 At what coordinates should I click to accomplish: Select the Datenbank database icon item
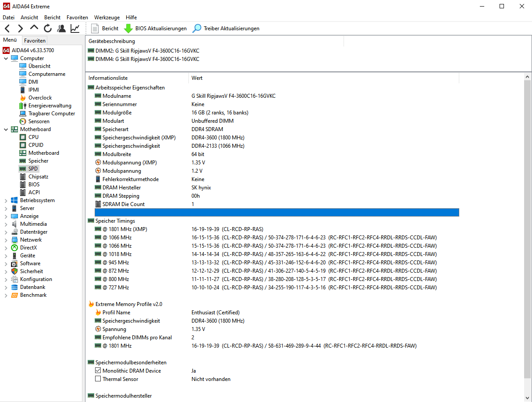[32, 287]
